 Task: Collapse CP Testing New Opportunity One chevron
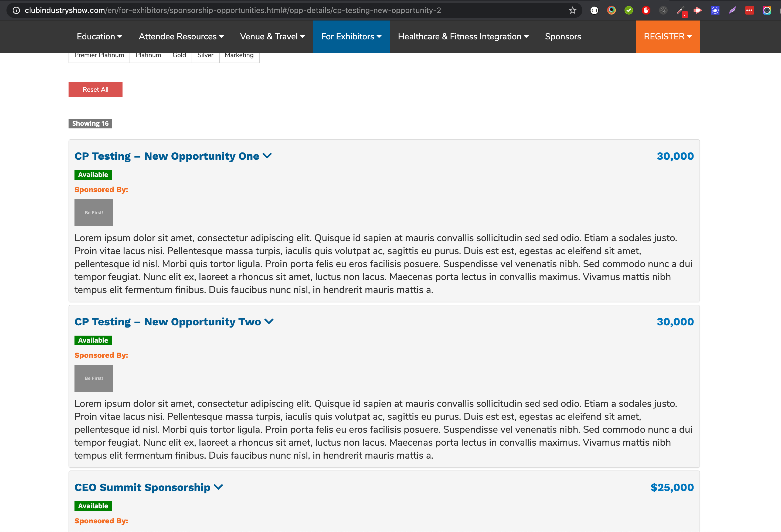(x=267, y=156)
